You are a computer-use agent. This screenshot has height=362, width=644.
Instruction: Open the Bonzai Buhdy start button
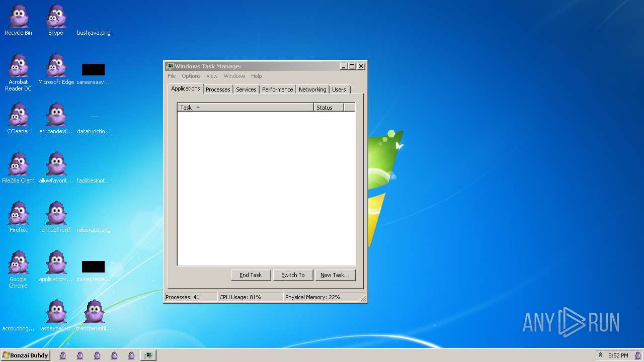[25, 355]
